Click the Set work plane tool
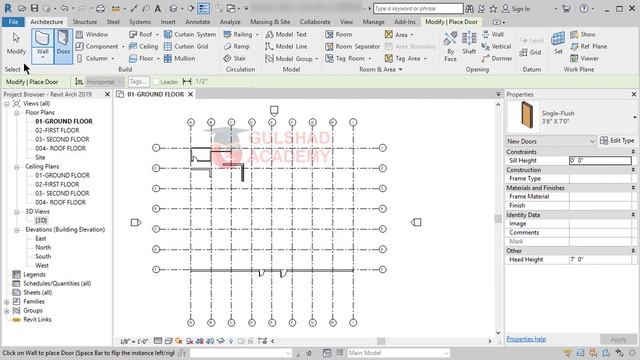Screen dimensions: 640x360 coord(558,43)
